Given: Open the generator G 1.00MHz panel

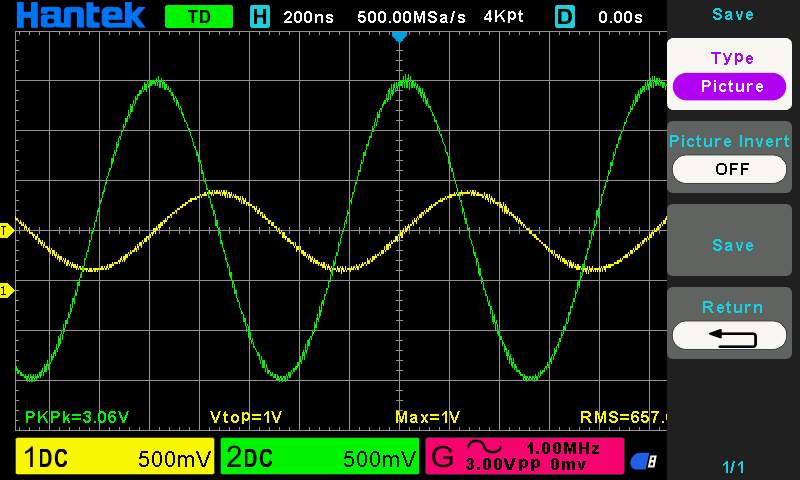Looking at the screenshot, I should point(525,456).
